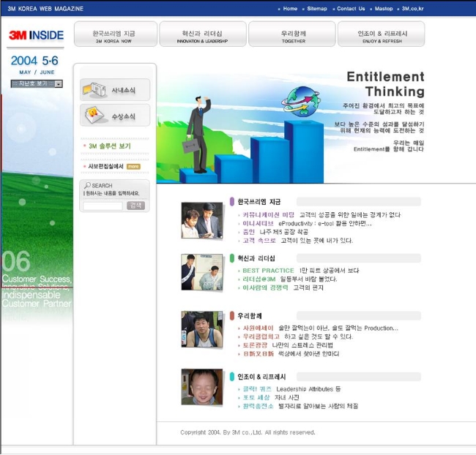Screen dimensions: 476x455
Task: Open 사내소식 sidebar button
Action: click(115, 90)
